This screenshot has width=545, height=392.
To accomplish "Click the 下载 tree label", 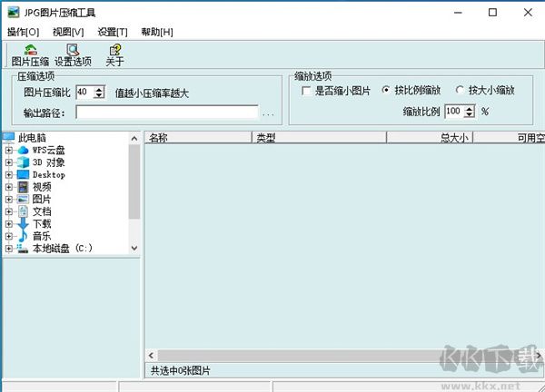I will (42, 224).
